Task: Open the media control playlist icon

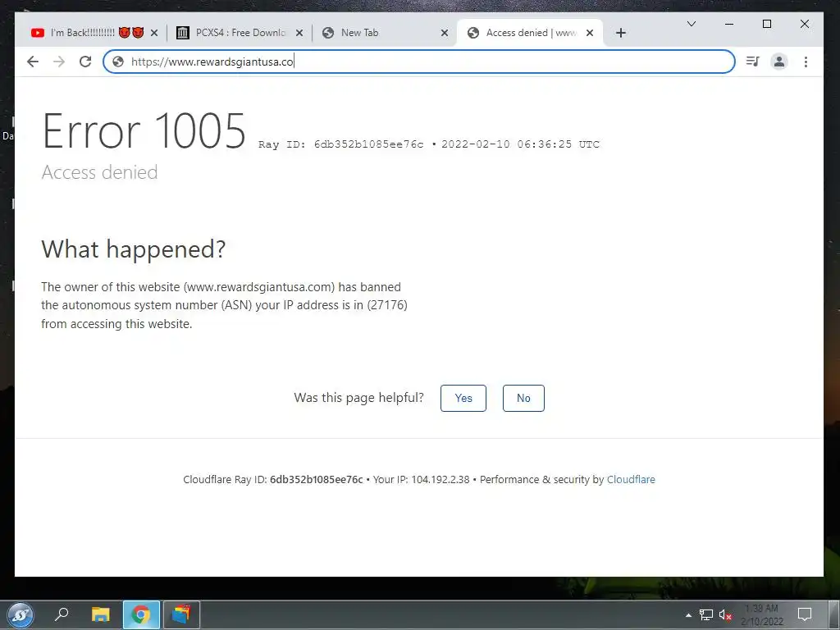Action: (x=753, y=62)
